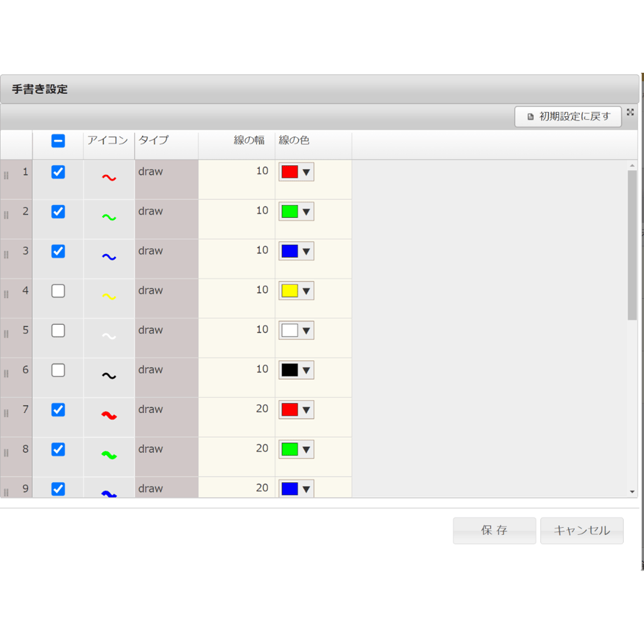This screenshot has width=644, height=644.
Task: Click the line width field of row 7
Action: pos(237,417)
